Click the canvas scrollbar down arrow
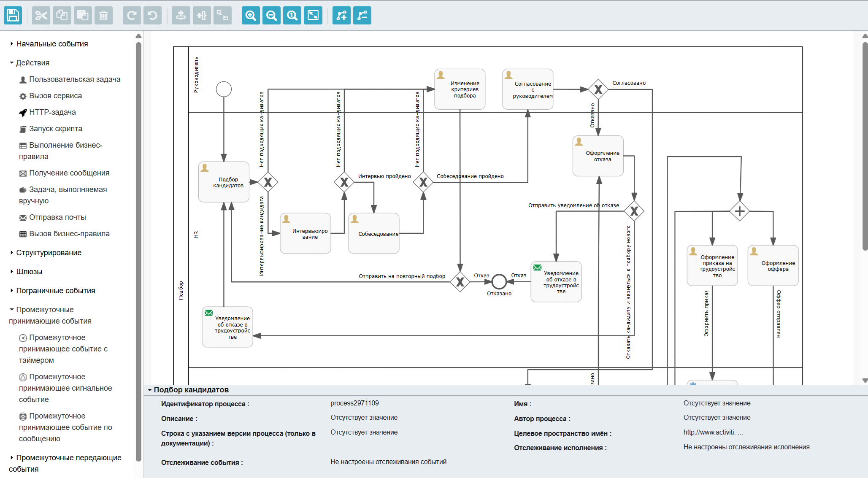Image resolution: width=868 pixels, height=478 pixels. point(865,381)
